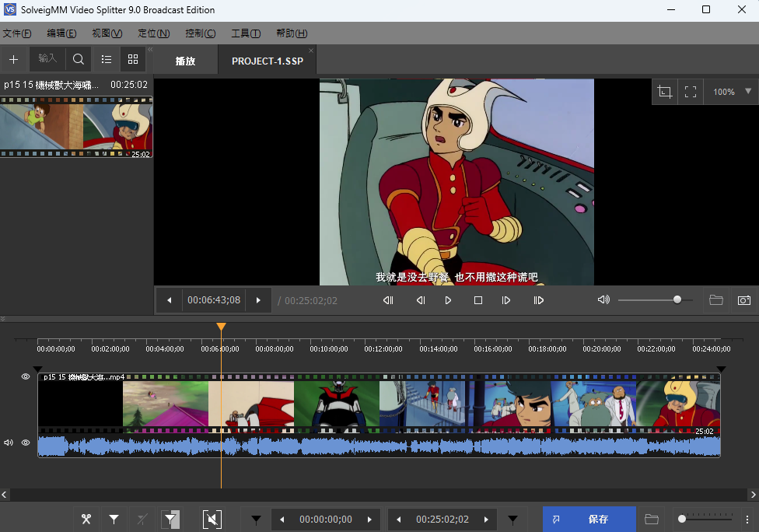759x532 pixels.
Task: Stop video playback
Action: [478, 300]
